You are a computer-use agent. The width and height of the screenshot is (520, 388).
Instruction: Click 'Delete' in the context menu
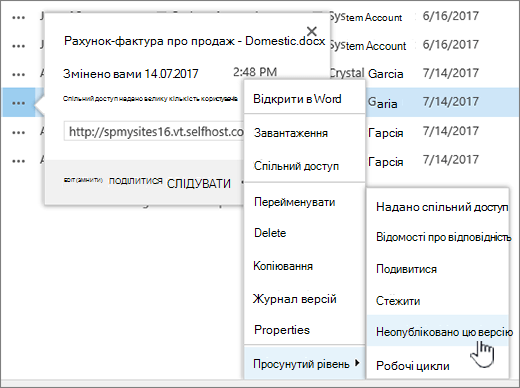305,233
